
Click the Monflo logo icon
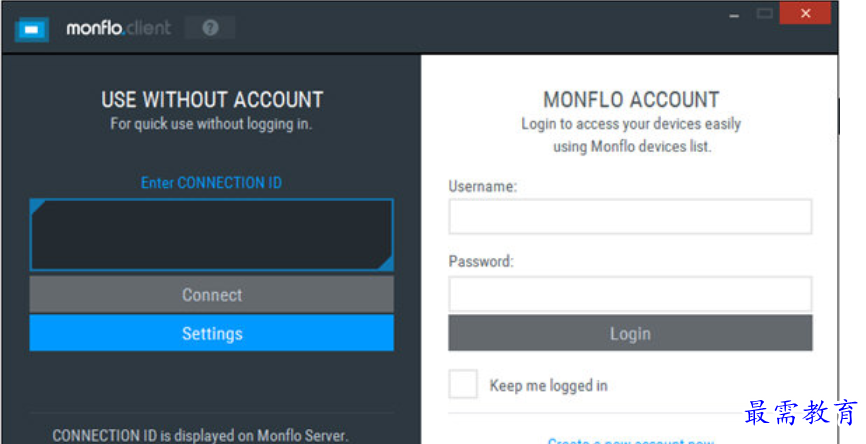point(32,29)
